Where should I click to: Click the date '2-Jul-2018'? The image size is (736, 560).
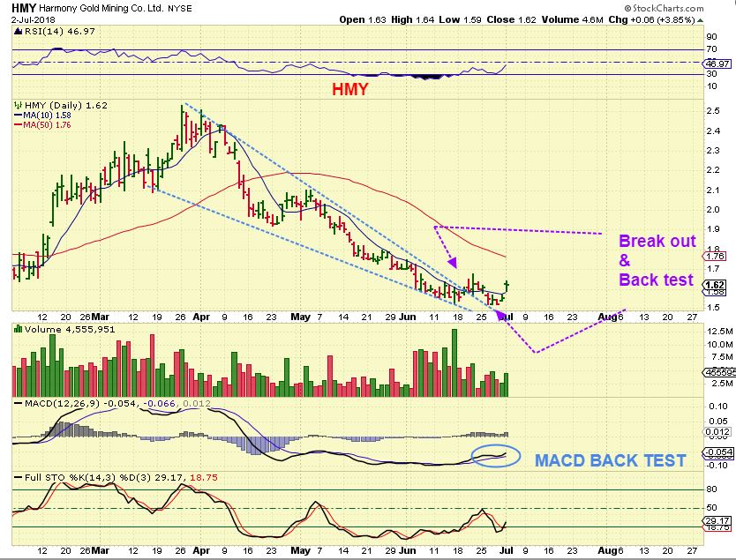coord(34,19)
